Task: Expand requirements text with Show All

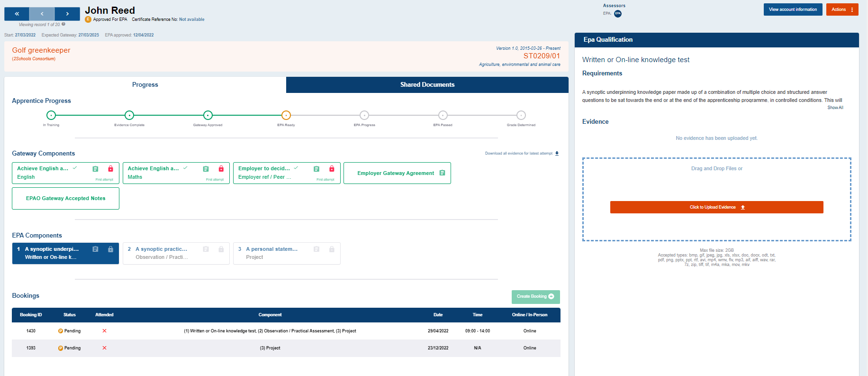Action: coord(835,108)
